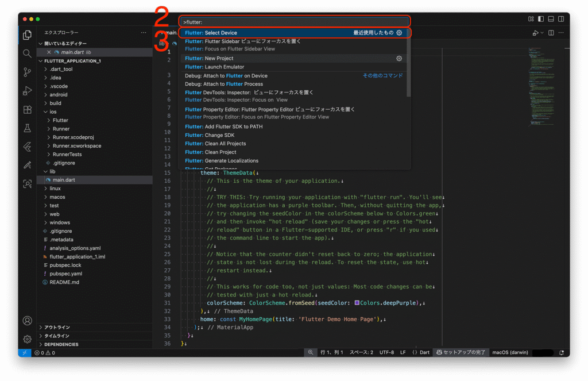Click the Accounts icon in activity bar
The height and width of the screenshot is (381, 588).
click(27, 321)
